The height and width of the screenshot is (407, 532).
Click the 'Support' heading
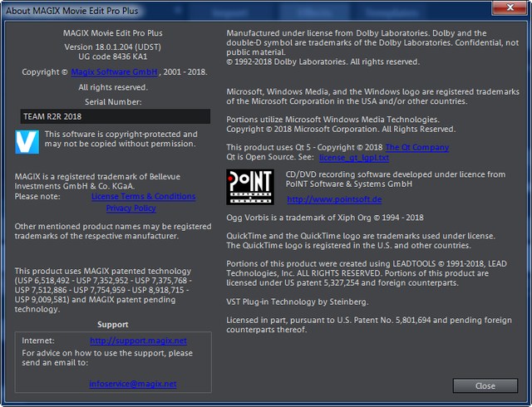click(x=113, y=324)
